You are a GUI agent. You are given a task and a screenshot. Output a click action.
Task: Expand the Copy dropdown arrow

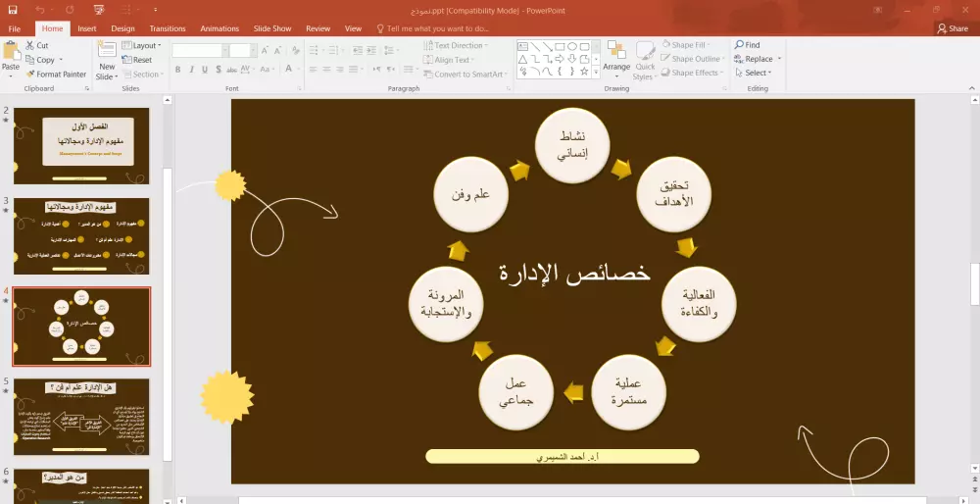(61, 60)
